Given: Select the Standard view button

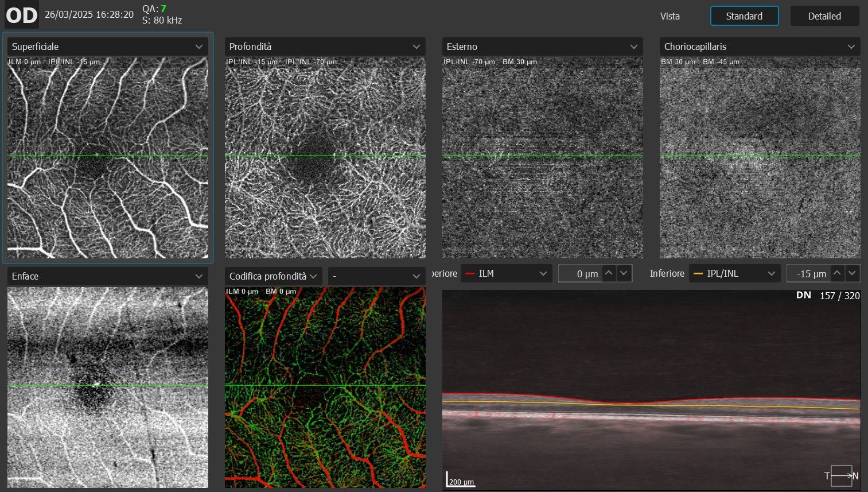Looking at the screenshot, I should tap(744, 16).
